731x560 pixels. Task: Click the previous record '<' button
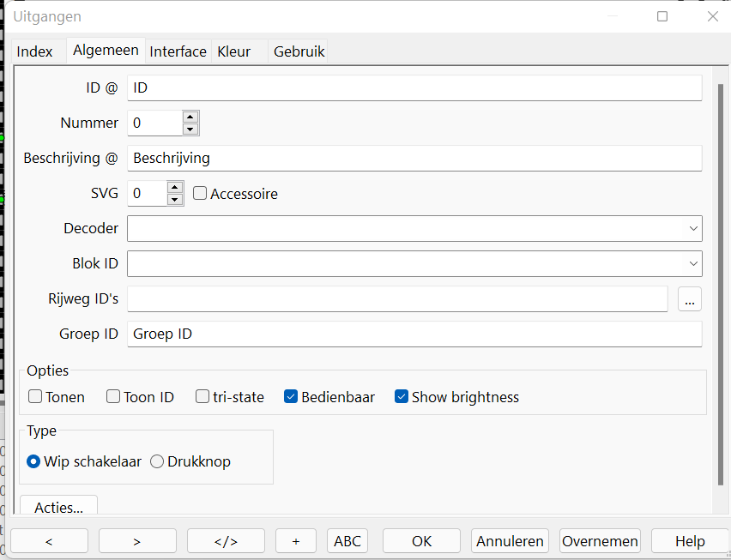pyautogui.click(x=49, y=541)
